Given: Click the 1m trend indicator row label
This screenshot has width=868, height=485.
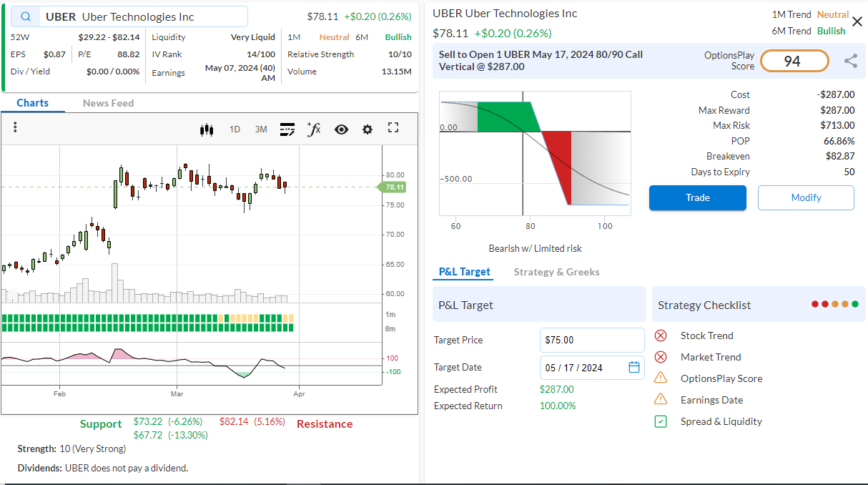Looking at the screenshot, I should tap(390, 315).
